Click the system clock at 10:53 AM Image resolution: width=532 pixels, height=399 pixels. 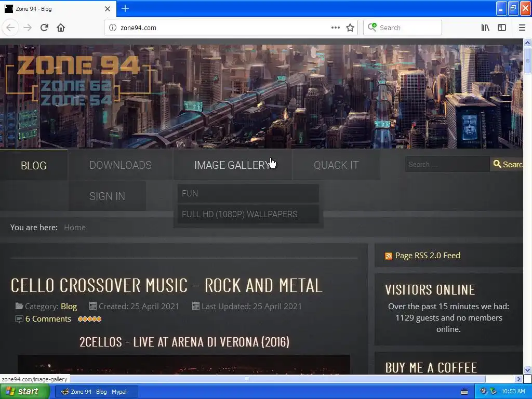513,392
